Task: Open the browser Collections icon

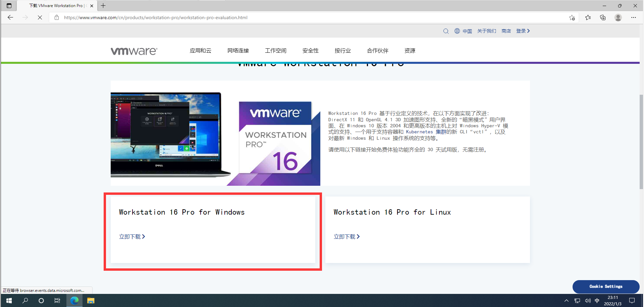Action: 603,17
